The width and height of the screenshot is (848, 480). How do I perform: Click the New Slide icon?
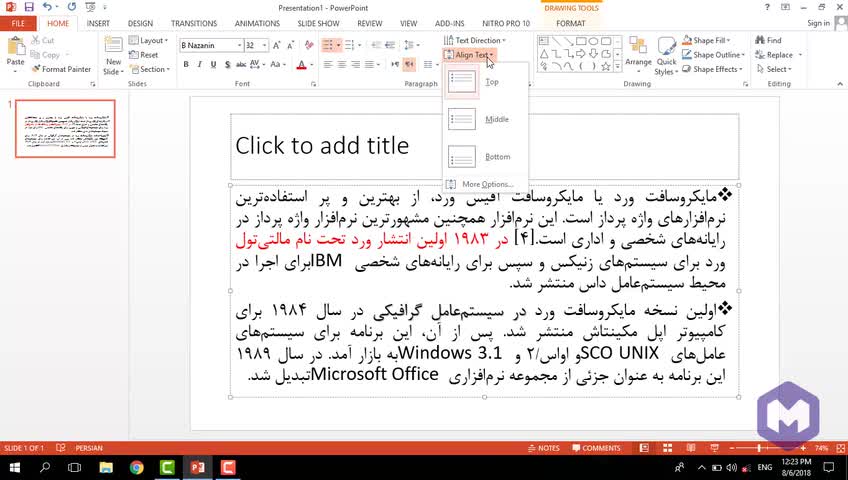coord(114,46)
